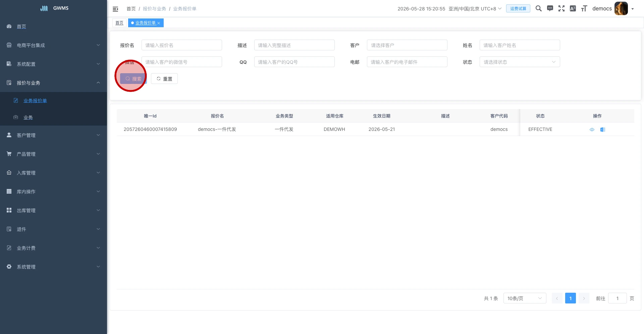Go to pagination page 1
Viewport: 644px width, 334px height.
[x=571, y=298]
